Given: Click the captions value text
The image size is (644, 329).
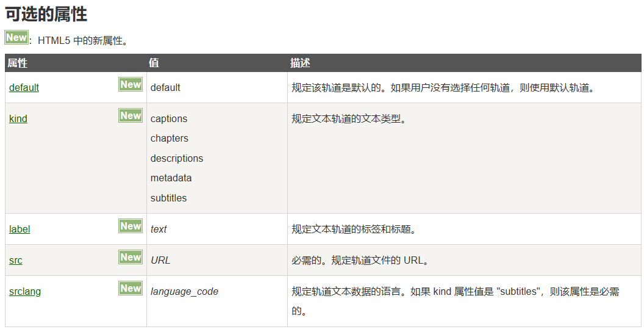Looking at the screenshot, I should pos(169,119).
